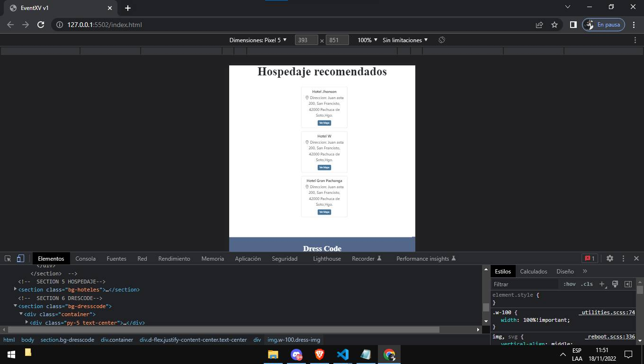Toggle the computed styles sidebar pane
This screenshot has width=644, height=364.
(628, 284)
